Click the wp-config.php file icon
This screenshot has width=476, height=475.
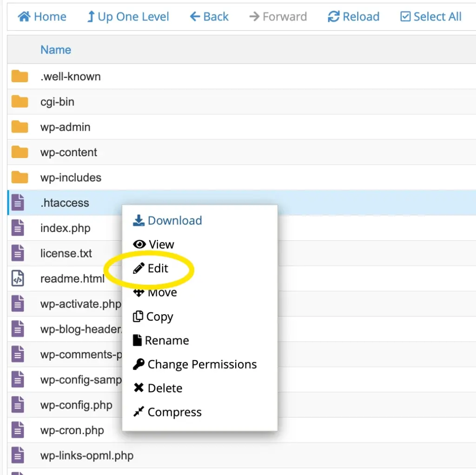click(x=18, y=404)
